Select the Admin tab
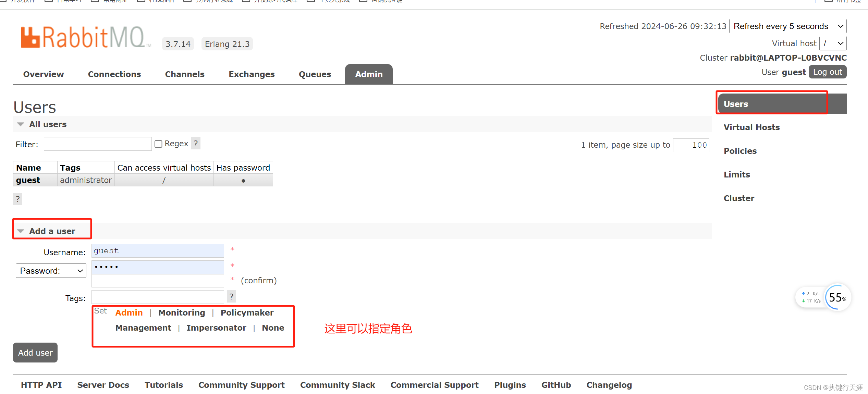868x394 pixels. pos(369,74)
